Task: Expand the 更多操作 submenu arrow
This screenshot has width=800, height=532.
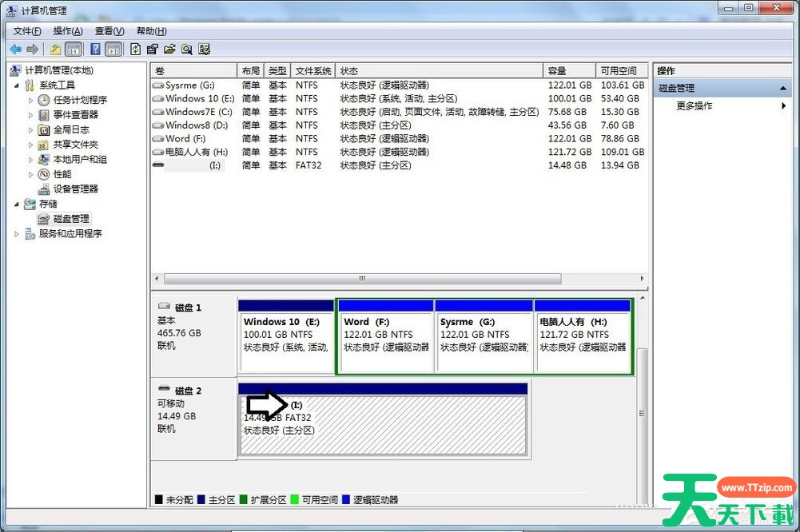Action: point(783,106)
